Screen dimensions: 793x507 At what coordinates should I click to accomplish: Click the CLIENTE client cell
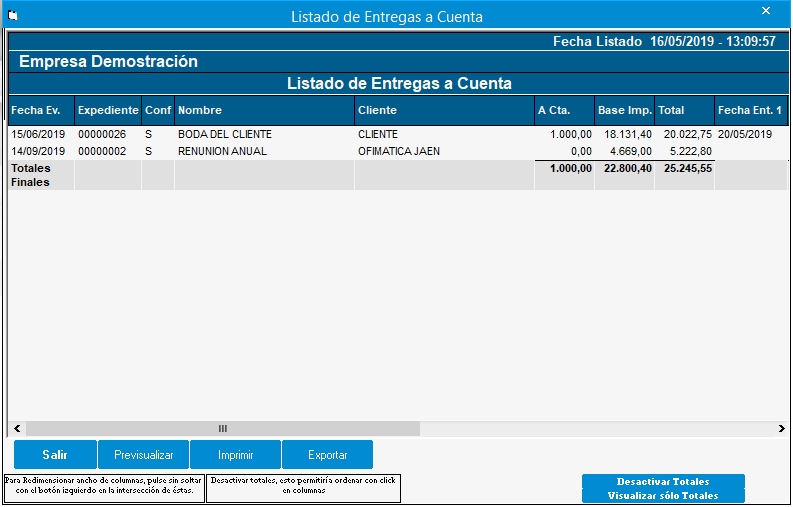378,135
